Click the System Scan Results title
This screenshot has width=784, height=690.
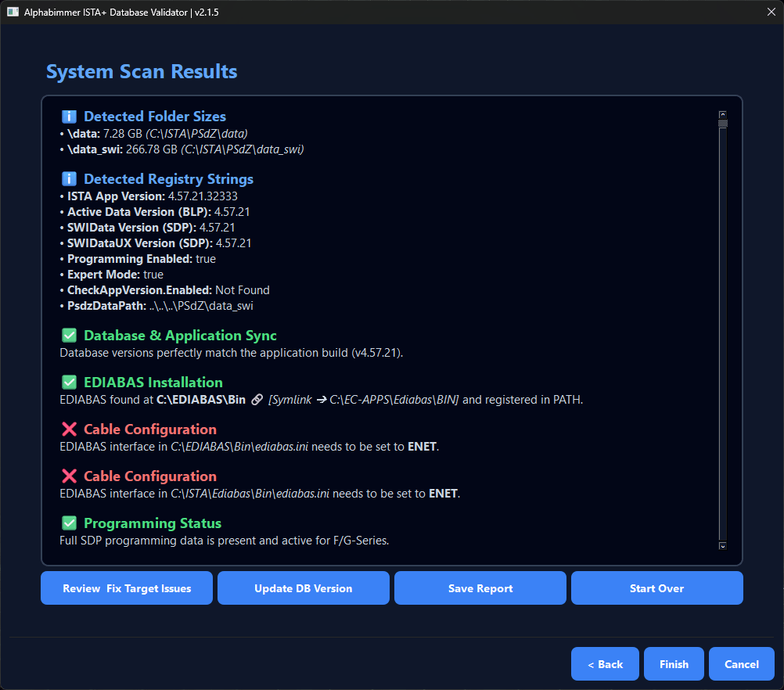tap(142, 71)
